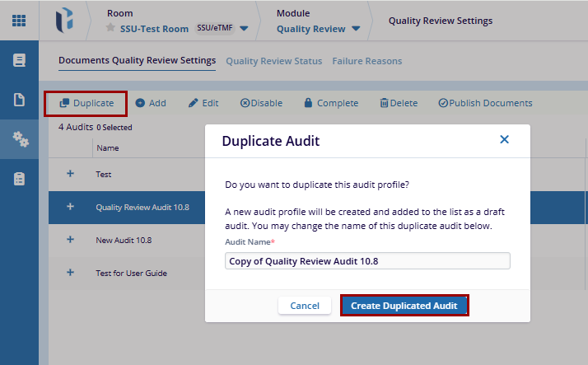Viewport: 588px width, 365px height.
Task: Click the book icon in left sidebar
Action: pyautogui.click(x=19, y=60)
